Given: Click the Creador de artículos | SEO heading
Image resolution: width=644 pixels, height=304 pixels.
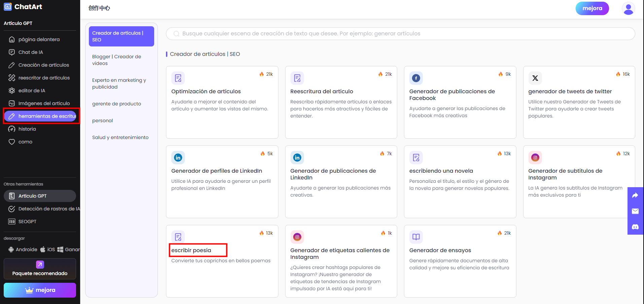Looking at the screenshot, I should point(205,54).
